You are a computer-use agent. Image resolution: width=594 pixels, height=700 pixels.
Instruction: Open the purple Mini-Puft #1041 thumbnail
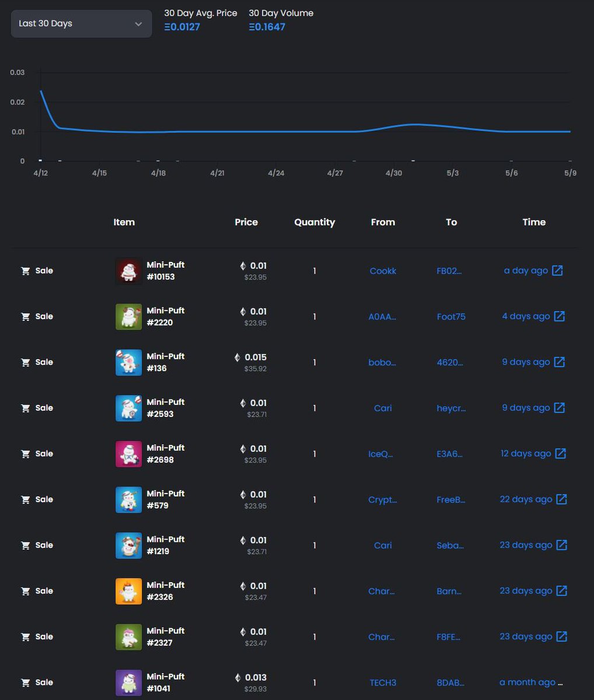click(x=128, y=682)
